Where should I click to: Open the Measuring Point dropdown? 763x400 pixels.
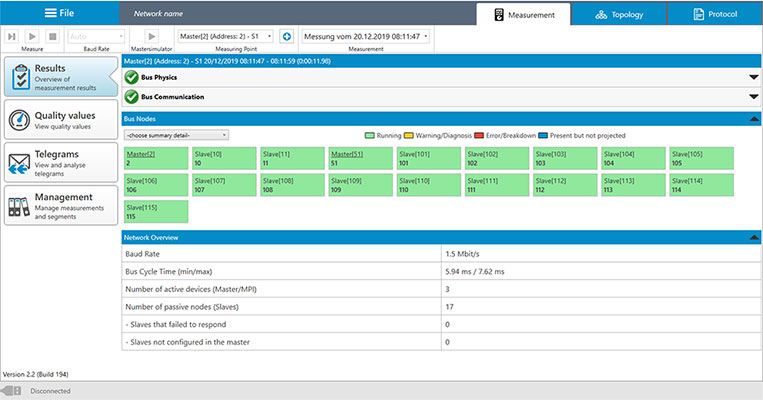point(226,36)
